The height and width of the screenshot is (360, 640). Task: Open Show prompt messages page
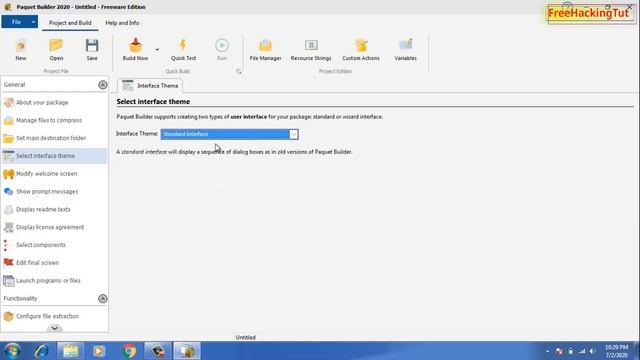point(54,191)
